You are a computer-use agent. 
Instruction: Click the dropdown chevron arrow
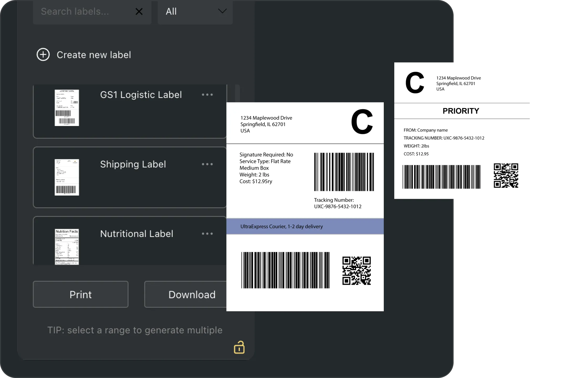222,11
